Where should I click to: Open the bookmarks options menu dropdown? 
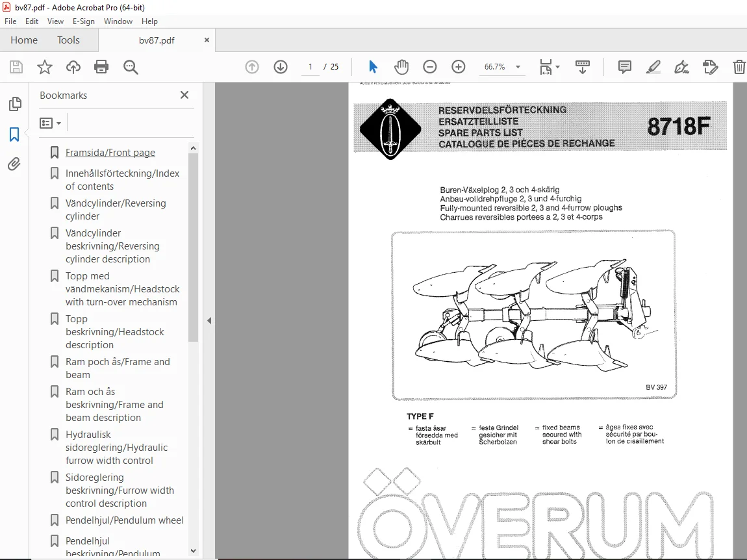point(51,123)
